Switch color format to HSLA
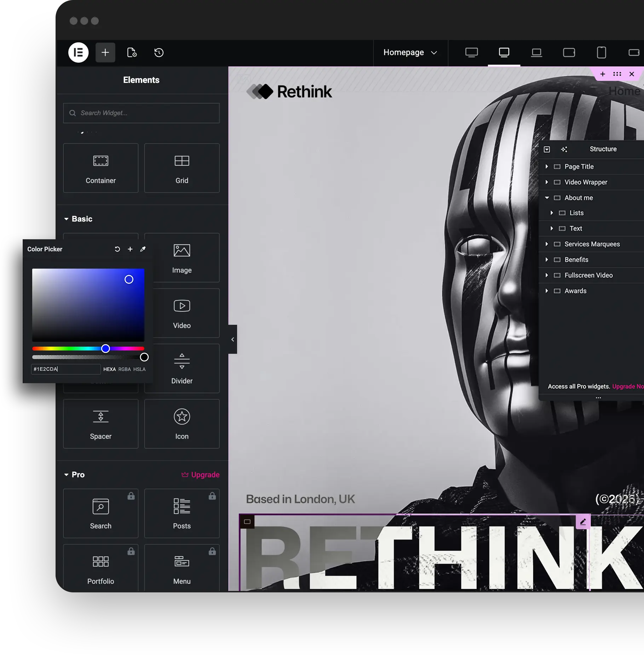The image size is (644, 655). pyautogui.click(x=139, y=369)
